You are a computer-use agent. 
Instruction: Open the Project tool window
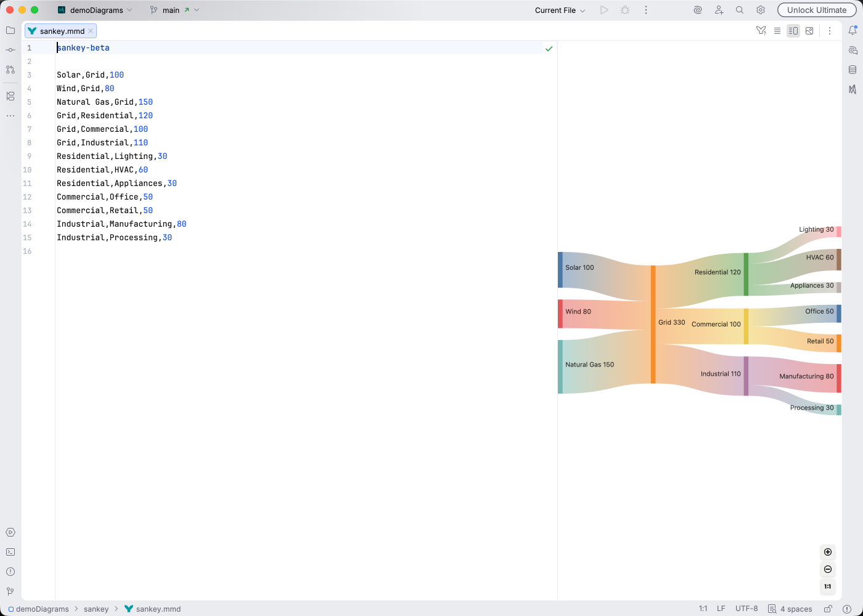tap(10, 30)
